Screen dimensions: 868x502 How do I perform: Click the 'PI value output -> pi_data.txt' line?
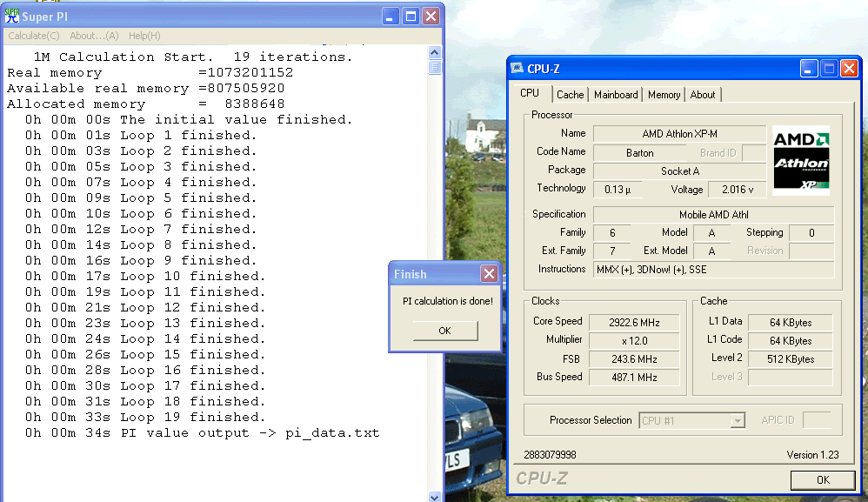click(x=202, y=432)
